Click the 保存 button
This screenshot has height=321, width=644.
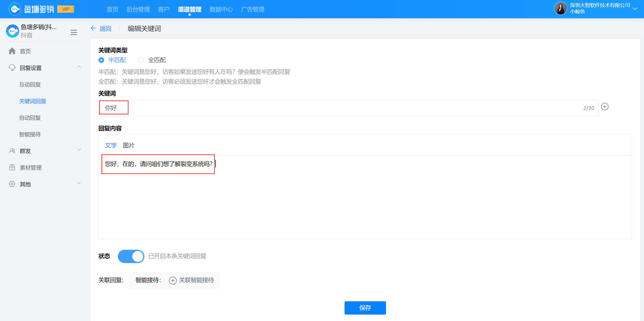point(365,308)
